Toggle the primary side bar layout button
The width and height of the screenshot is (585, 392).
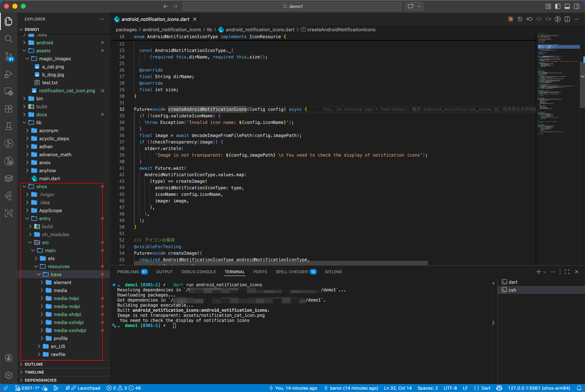(x=558, y=6)
